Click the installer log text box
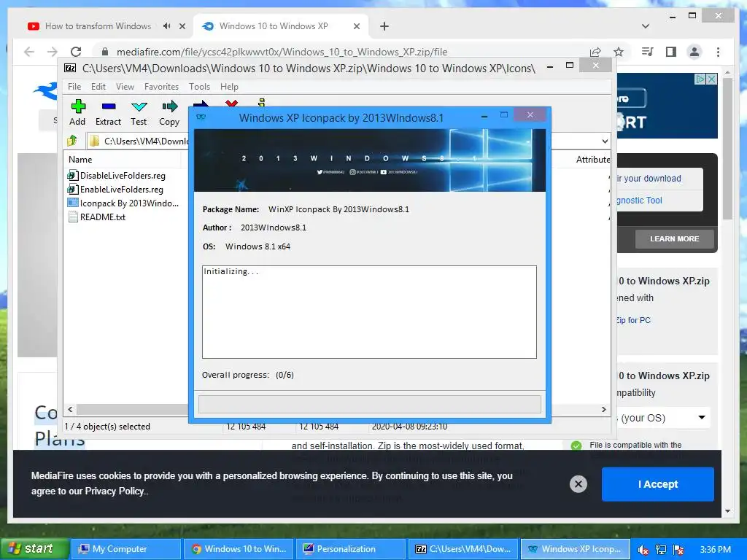This screenshot has height=560, width=747. click(x=369, y=312)
